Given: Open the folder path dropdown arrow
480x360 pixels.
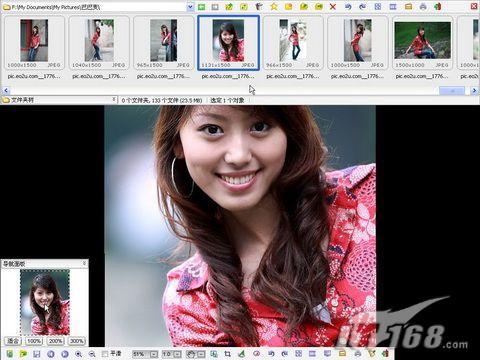Looking at the screenshot, I should (x=190, y=7).
